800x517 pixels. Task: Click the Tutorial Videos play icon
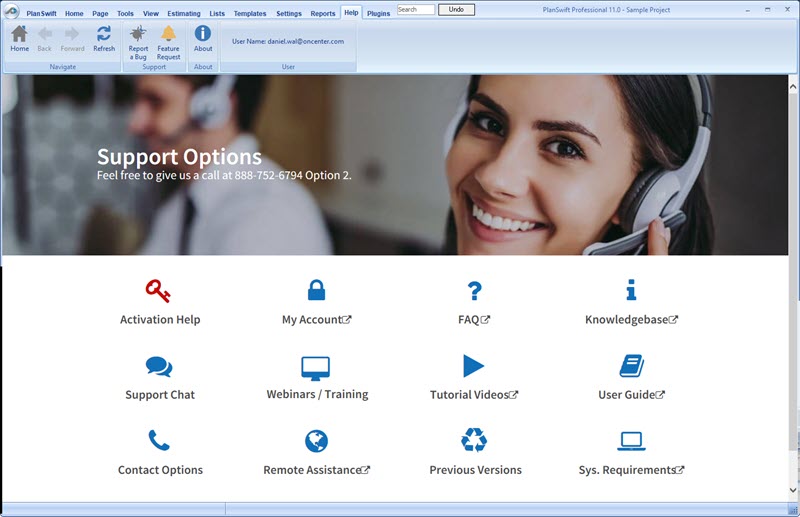click(473, 366)
